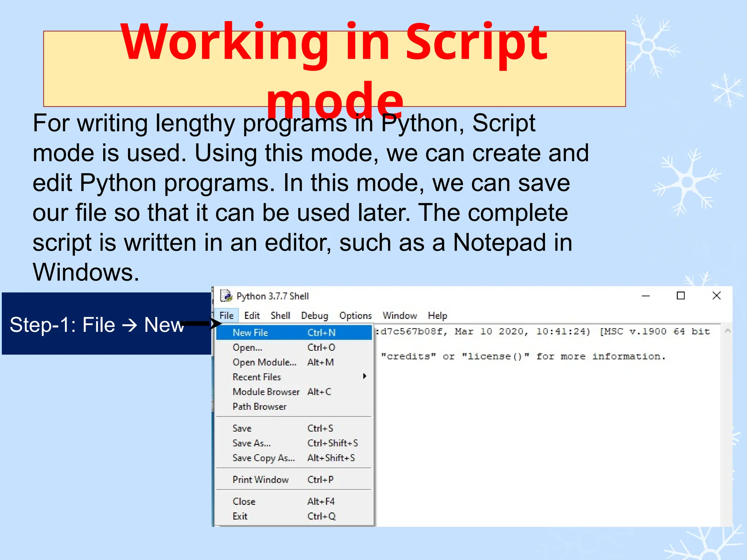This screenshot has height=560, width=747.
Task: Open the Window menu
Action: [400, 315]
